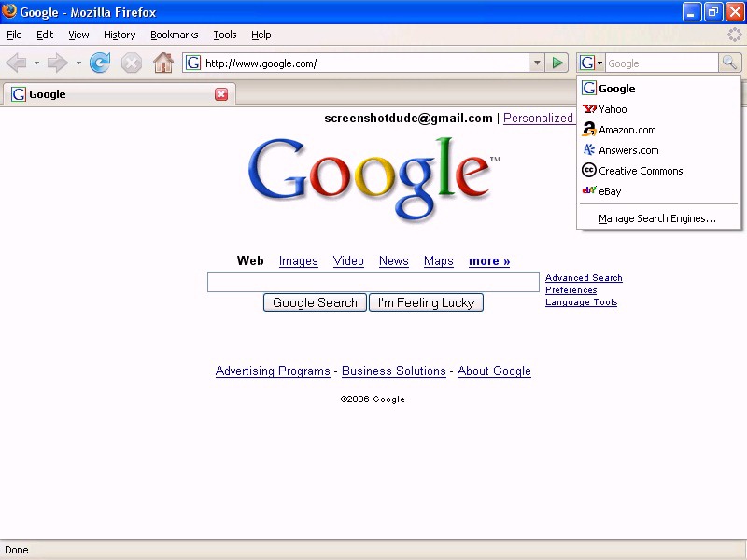
Task: Click the Google Search button
Action: (315, 302)
